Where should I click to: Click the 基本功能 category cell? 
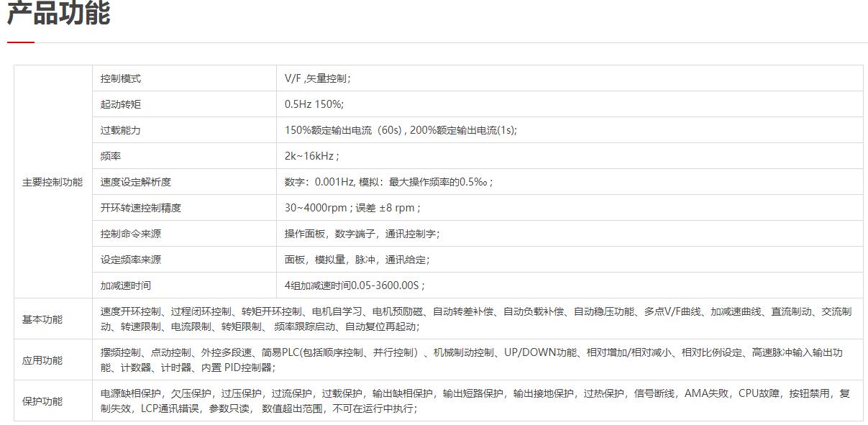[42, 319]
